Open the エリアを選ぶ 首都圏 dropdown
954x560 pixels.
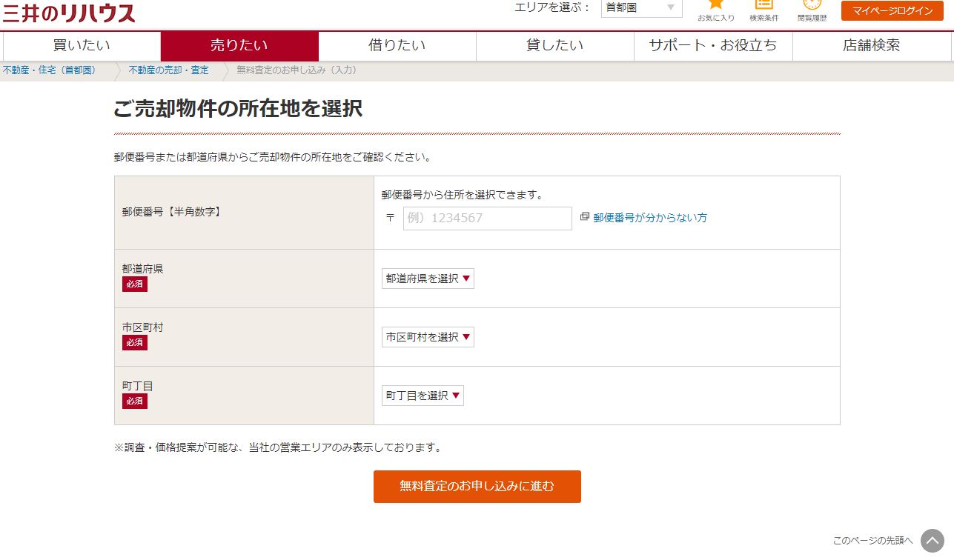point(641,8)
